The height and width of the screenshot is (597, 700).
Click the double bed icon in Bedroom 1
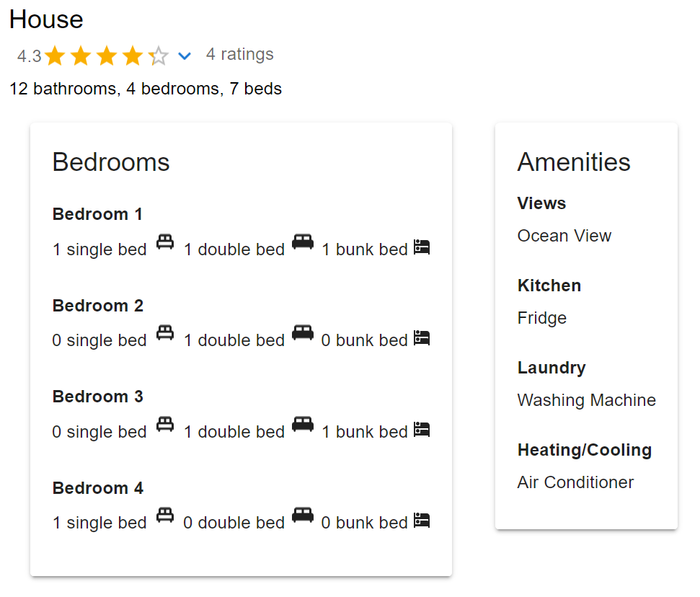[303, 242]
